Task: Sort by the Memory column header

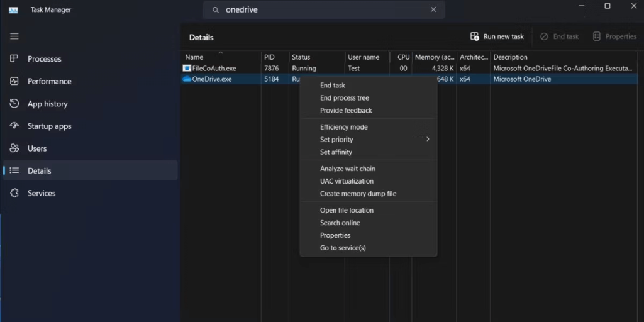Action: click(434, 57)
